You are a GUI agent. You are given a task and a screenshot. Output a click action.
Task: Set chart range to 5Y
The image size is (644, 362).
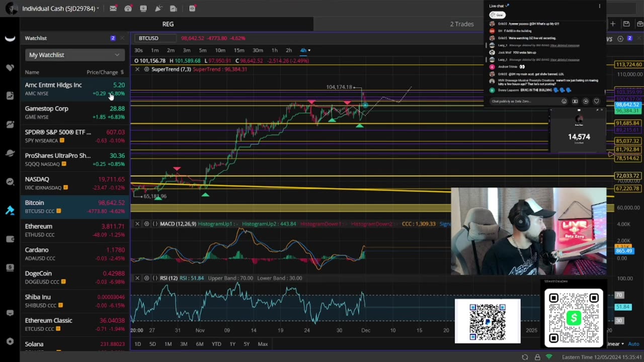(x=247, y=344)
